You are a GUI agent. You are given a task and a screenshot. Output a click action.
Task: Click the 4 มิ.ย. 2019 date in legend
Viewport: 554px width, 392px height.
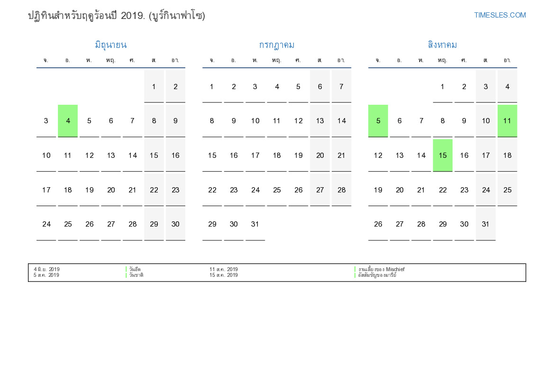46,269
